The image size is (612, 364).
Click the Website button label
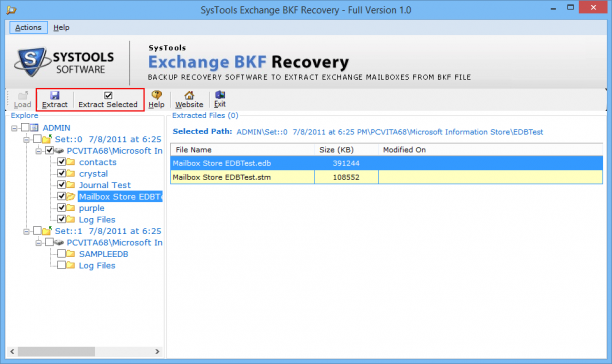tap(189, 105)
